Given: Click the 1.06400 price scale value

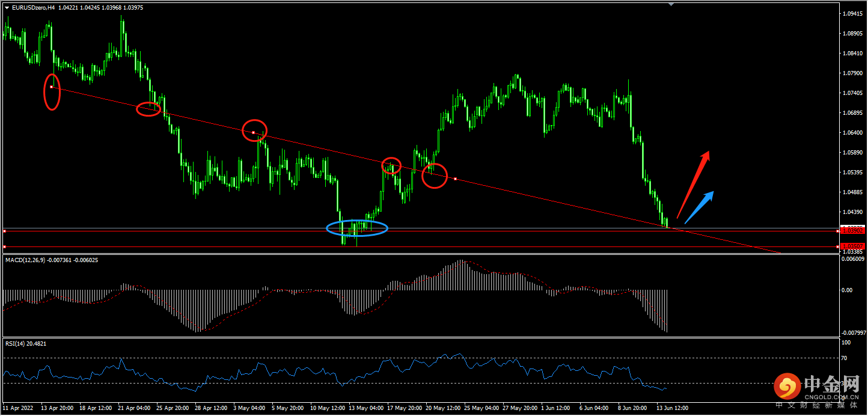Looking at the screenshot, I should (853, 132).
